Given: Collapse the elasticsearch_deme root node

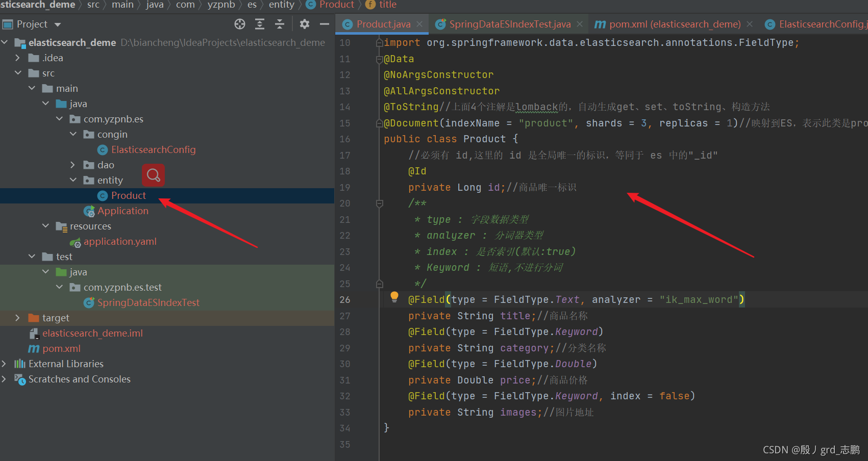Looking at the screenshot, I should click(x=5, y=42).
